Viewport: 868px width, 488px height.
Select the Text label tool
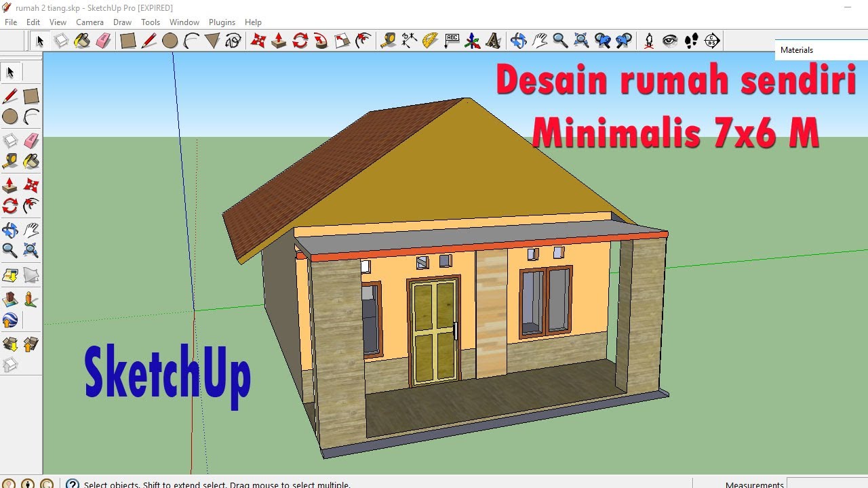click(452, 41)
